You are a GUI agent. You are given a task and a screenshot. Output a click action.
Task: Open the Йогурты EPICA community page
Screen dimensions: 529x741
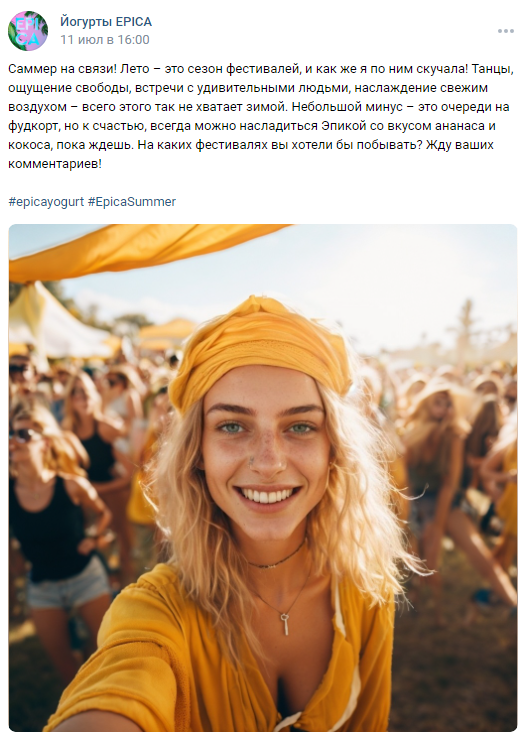[106, 22]
